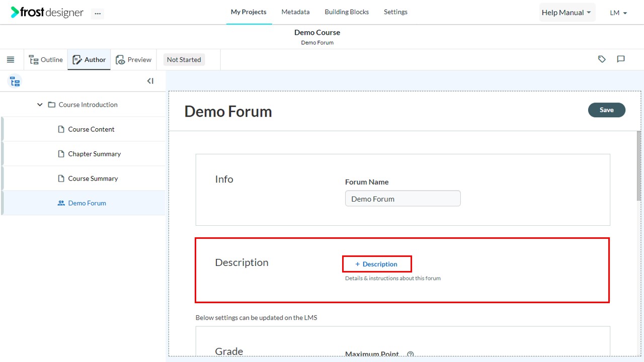Click the Course Introduction tree label
The width and height of the screenshot is (644, 362).
pyautogui.click(x=88, y=105)
